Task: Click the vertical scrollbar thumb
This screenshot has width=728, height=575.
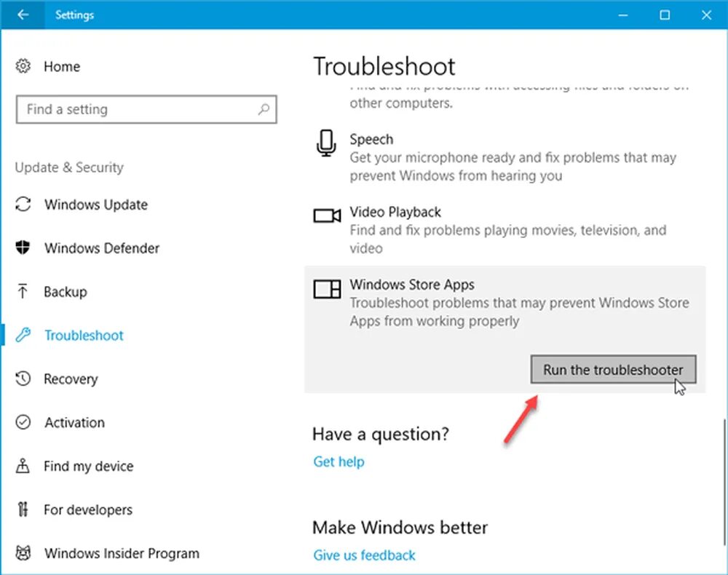Action: (x=725, y=482)
